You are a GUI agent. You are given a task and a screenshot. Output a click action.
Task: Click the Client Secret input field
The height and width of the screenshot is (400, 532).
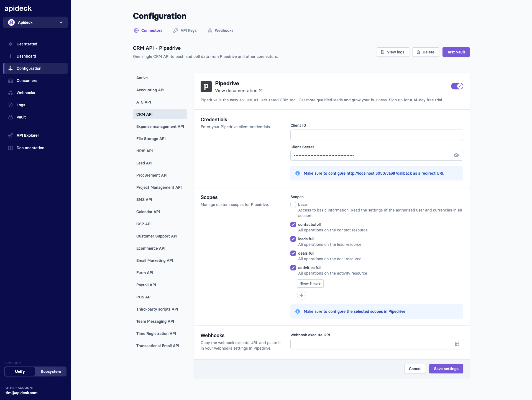377,155
